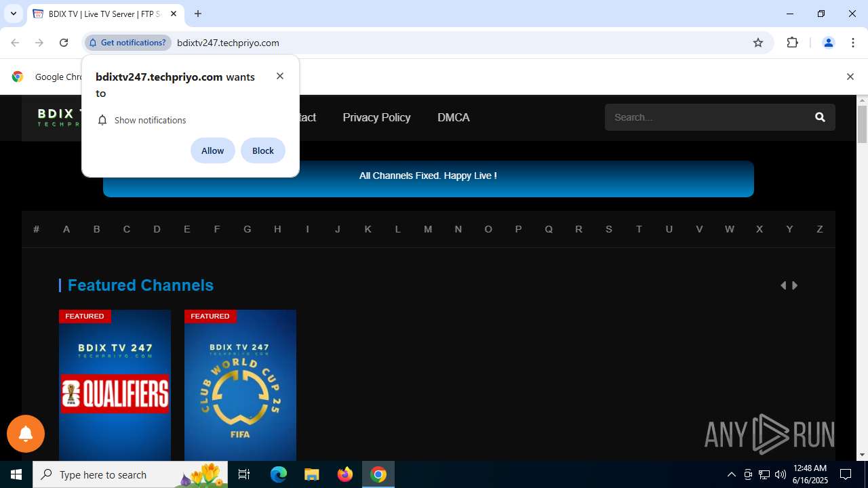
Task: Select the BDIX TV browser tab
Action: [x=105, y=14]
